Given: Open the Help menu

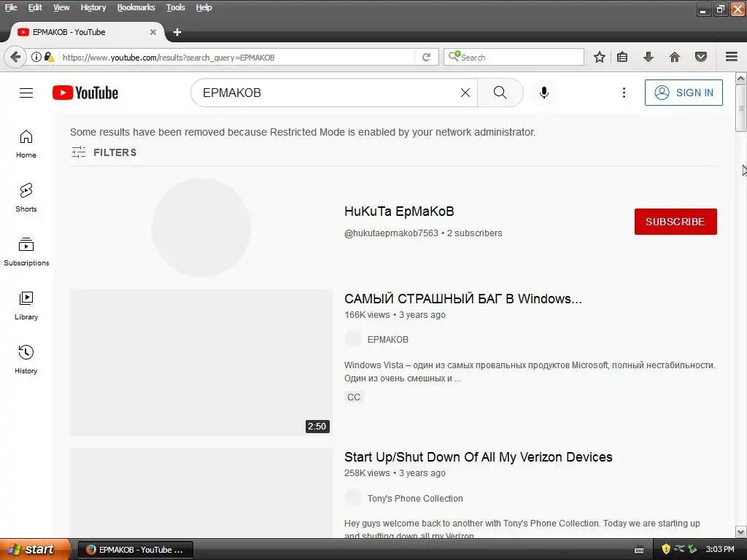Looking at the screenshot, I should [x=204, y=7].
